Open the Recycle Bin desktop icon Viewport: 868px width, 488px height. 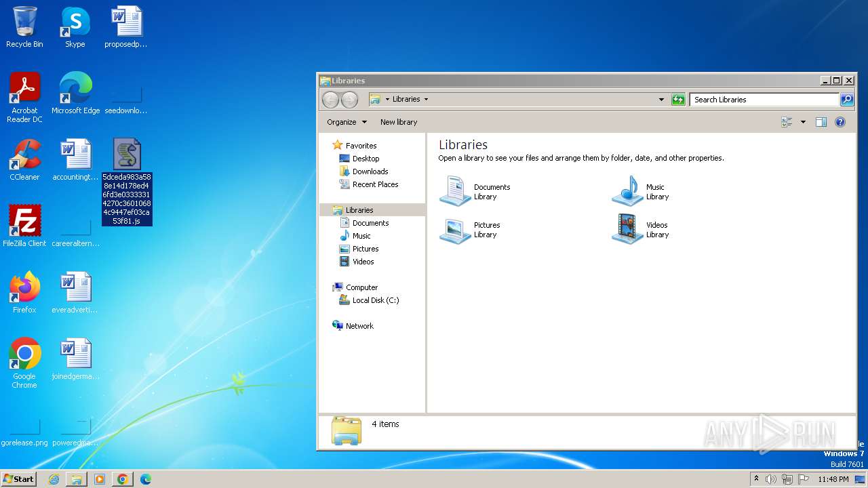pos(24,27)
